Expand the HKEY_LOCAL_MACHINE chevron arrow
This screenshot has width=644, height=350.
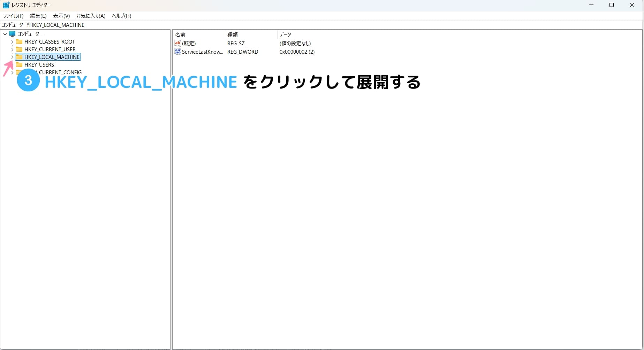coord(12,57)
